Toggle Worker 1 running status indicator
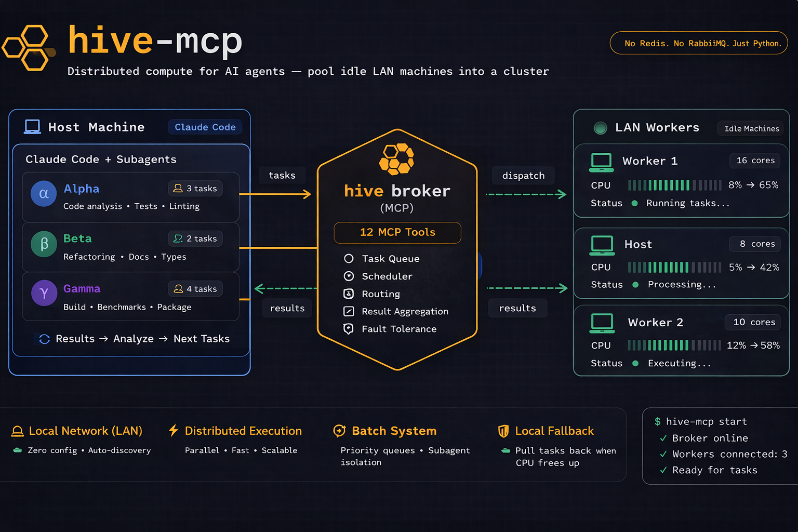Screen dimensions: 798x532 [634, 204]
